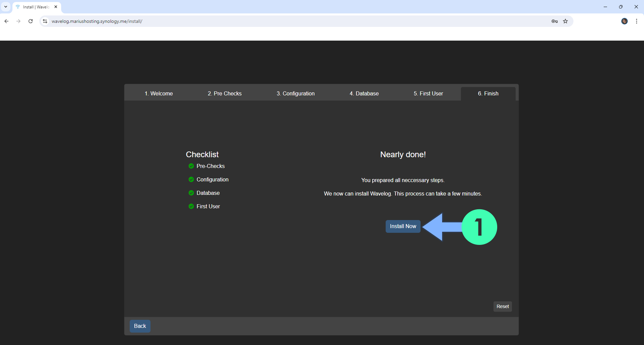Image resolution: width=644 pixels, height=345 pixels.
Task: Click the Nearly done! heading
Action: [x=403, y=155]
